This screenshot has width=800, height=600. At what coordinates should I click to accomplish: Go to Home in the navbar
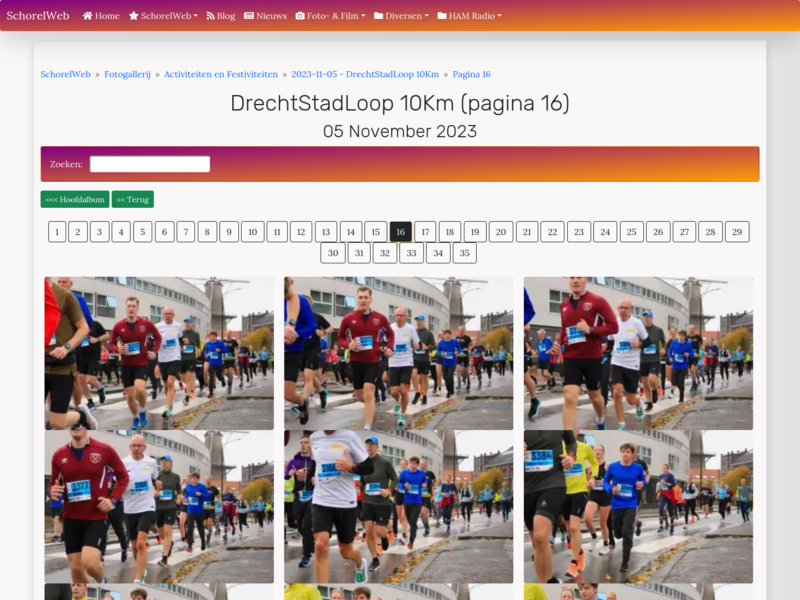click(x=101, y=16)
